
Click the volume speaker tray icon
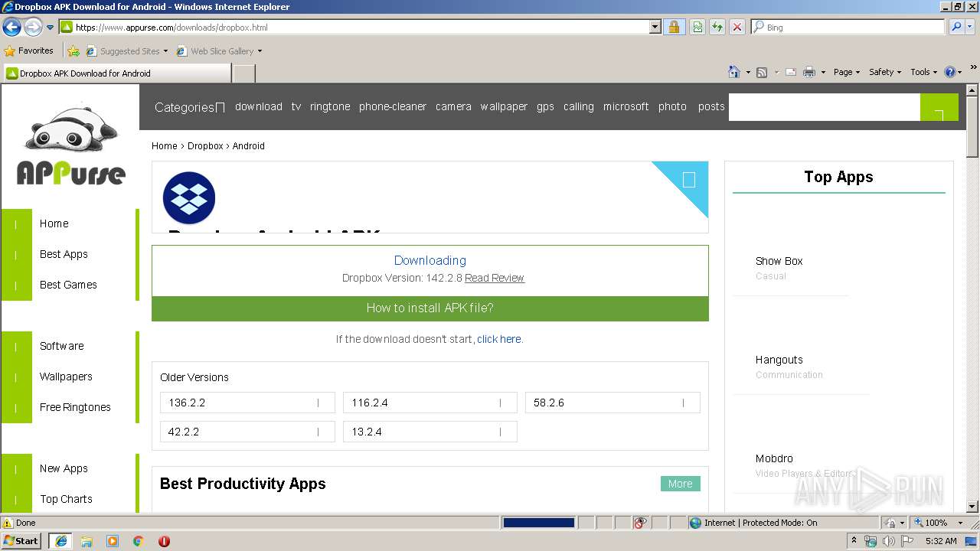point(888,541)
